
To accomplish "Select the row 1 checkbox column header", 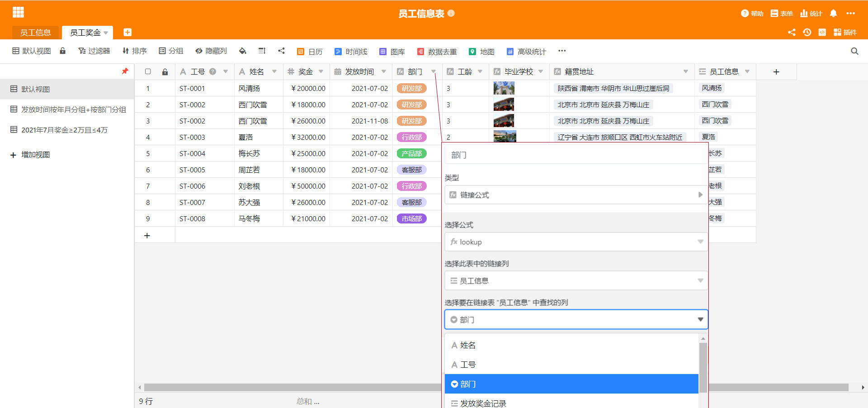I will 148,71.
